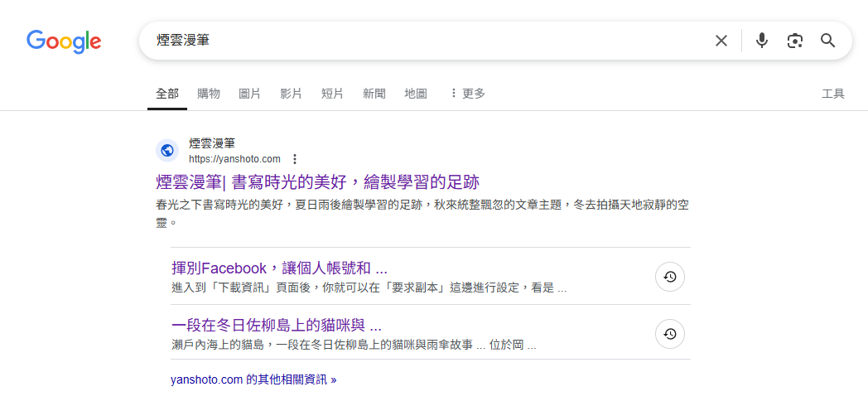Switch to the 新聞 tab
The width and height of the screenshot is (868, 406).
coord(374,94)
